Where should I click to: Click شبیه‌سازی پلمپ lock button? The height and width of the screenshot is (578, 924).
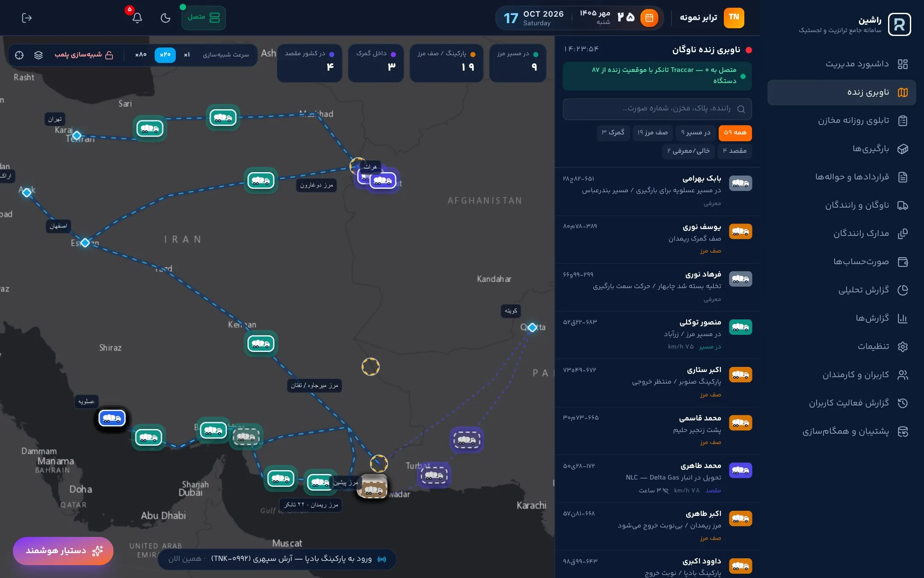coord(84,55)
